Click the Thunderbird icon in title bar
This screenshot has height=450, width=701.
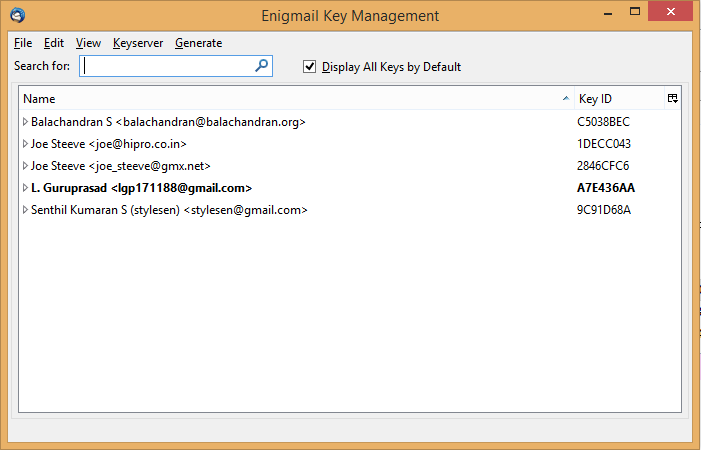coord(18,15)
